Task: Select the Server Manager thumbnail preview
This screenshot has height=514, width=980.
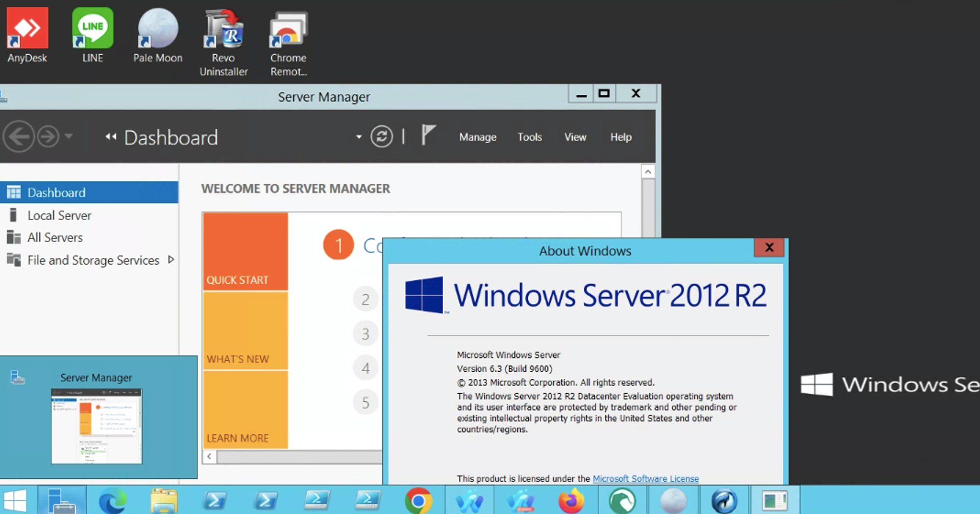Action: coord(97,426)
